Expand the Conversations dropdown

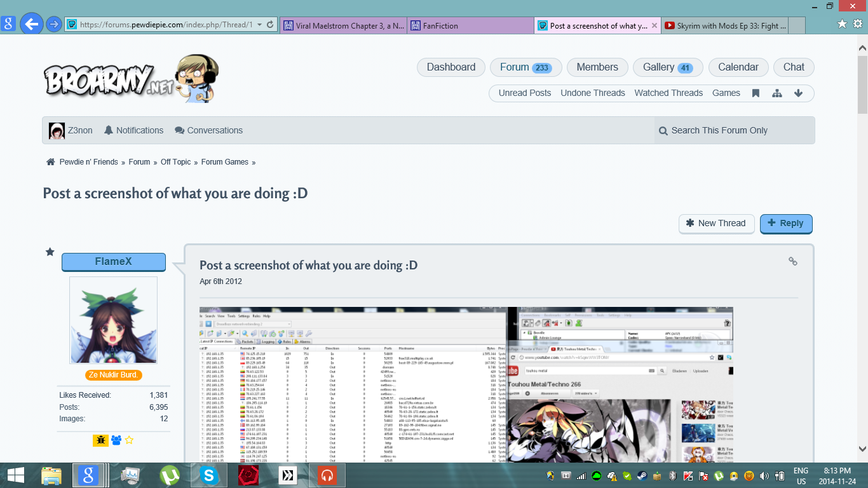point(208,130)
